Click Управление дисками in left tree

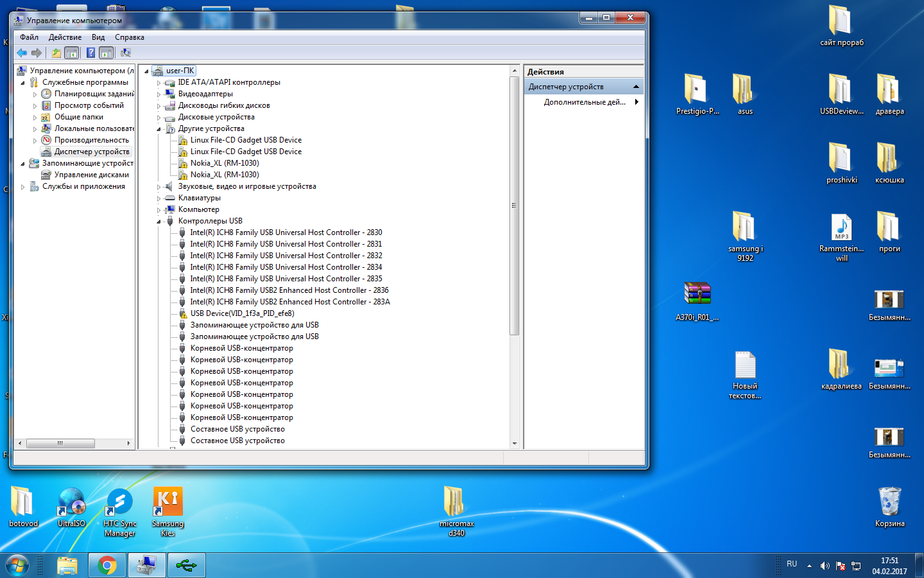pos(91,175)
